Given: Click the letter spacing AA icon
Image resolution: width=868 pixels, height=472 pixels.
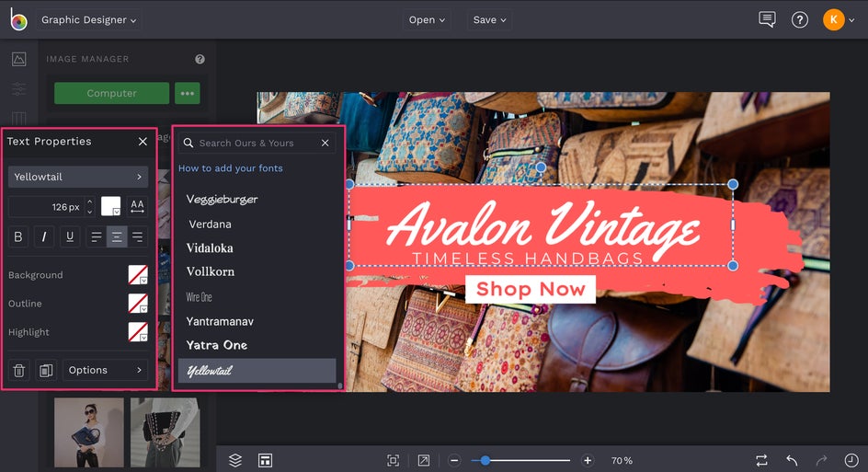Looking at the screenshot, I should coord(137,206).
